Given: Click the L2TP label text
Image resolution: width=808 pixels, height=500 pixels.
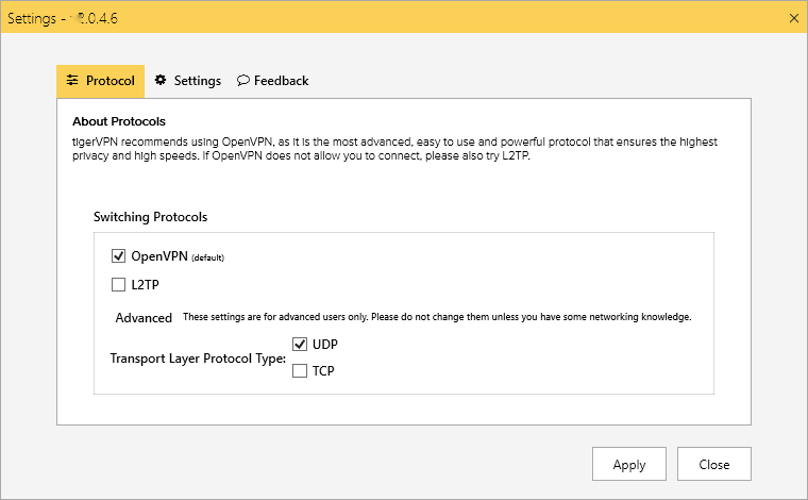Looking at the screenshot, I should click(x=145, y=285).
